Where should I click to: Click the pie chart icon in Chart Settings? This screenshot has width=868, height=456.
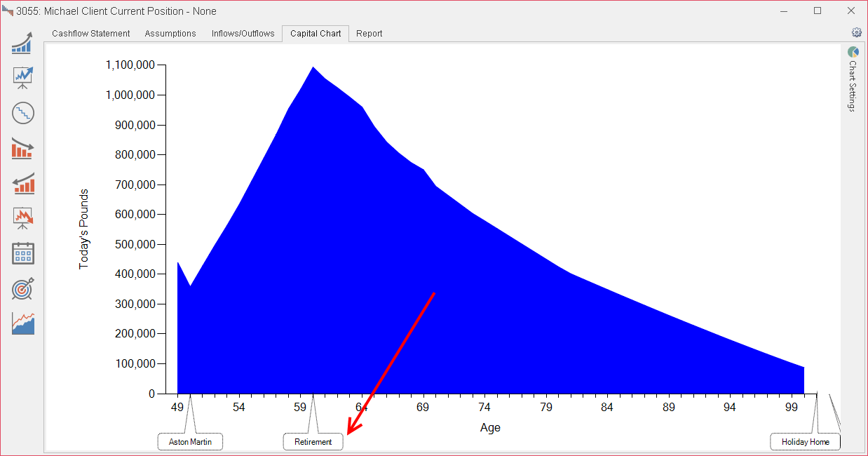(853, 52)
